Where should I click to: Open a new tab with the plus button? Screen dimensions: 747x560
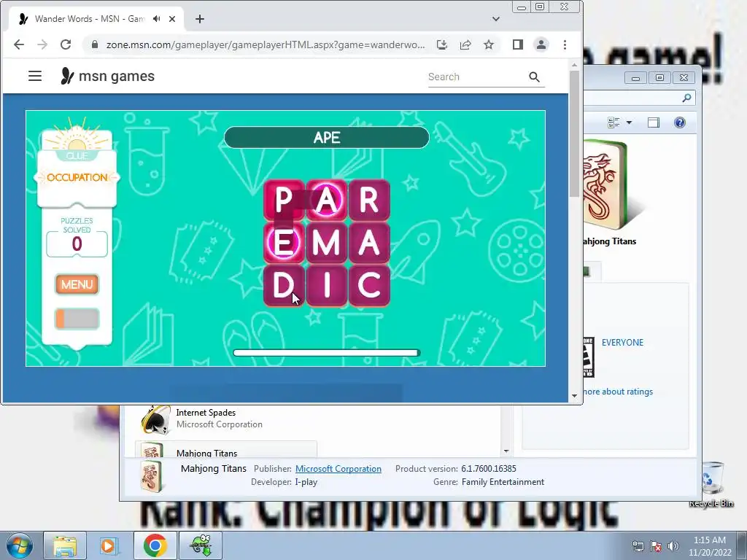(x=200, y=18)
